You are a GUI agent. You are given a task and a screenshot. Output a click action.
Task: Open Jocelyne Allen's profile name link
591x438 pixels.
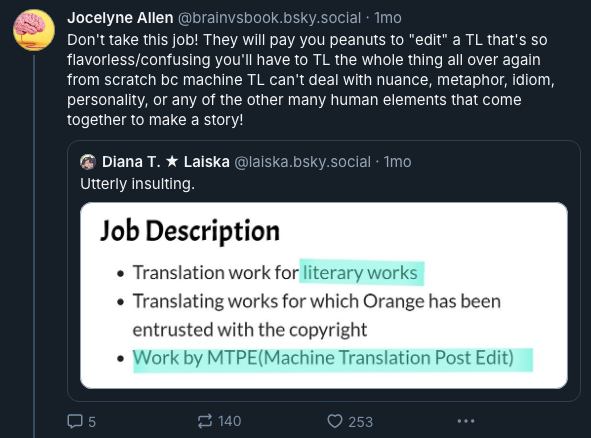(x=120, y=18)
